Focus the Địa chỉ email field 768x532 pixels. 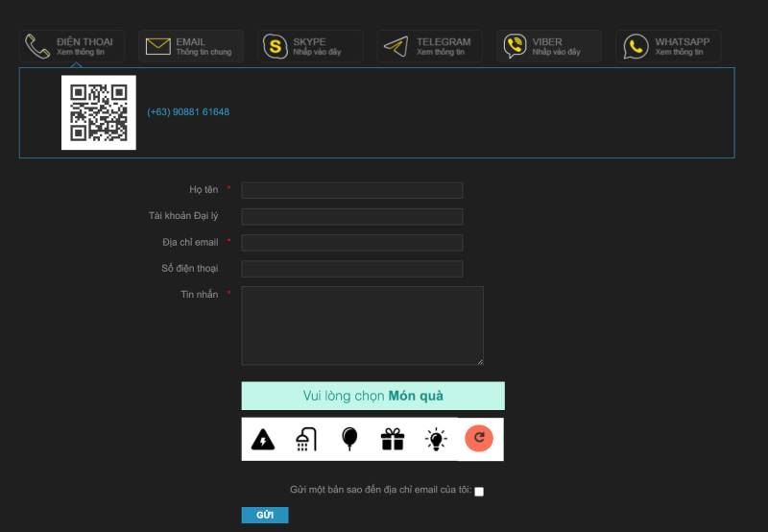click(x=351, y=243)
